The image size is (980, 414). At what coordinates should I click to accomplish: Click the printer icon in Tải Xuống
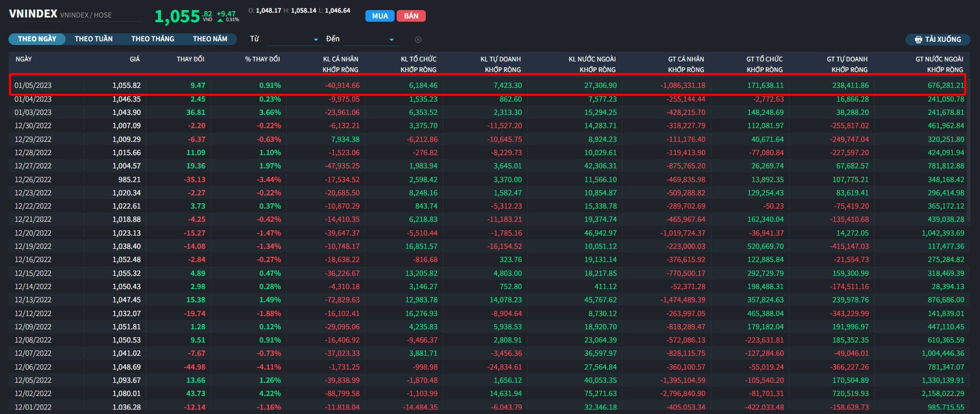click(x=918, y=40)
